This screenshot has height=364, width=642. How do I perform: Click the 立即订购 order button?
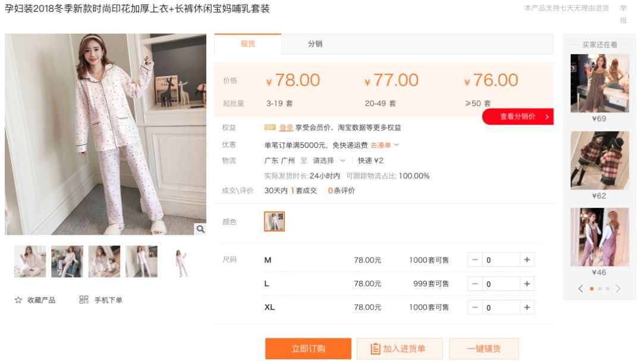click(x=309, y=349)
